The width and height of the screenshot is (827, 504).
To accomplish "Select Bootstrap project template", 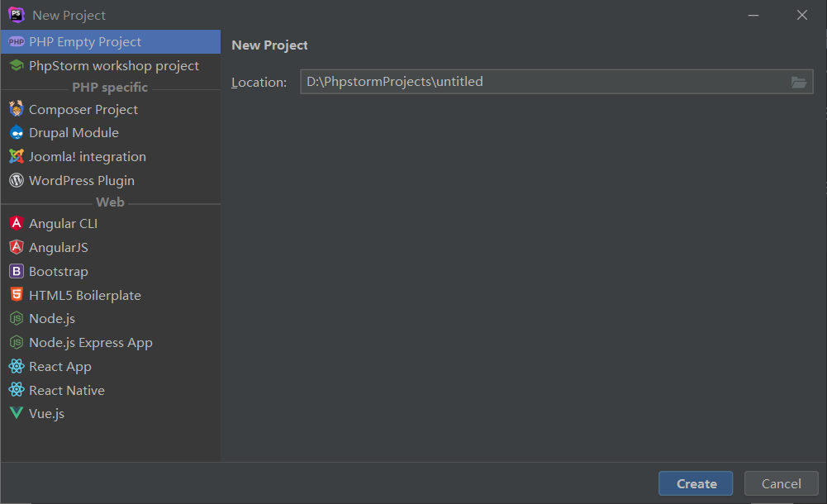I will coord(111,271).
